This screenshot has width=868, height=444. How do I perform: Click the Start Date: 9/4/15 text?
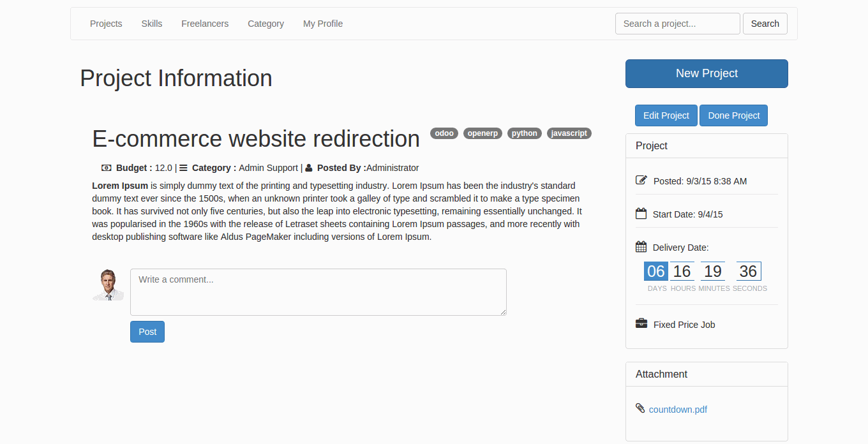[688, 214]
